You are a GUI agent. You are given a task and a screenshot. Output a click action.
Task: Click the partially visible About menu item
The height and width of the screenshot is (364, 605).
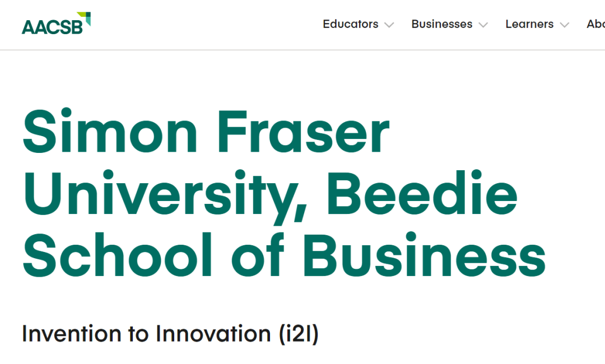coord(595,24)
